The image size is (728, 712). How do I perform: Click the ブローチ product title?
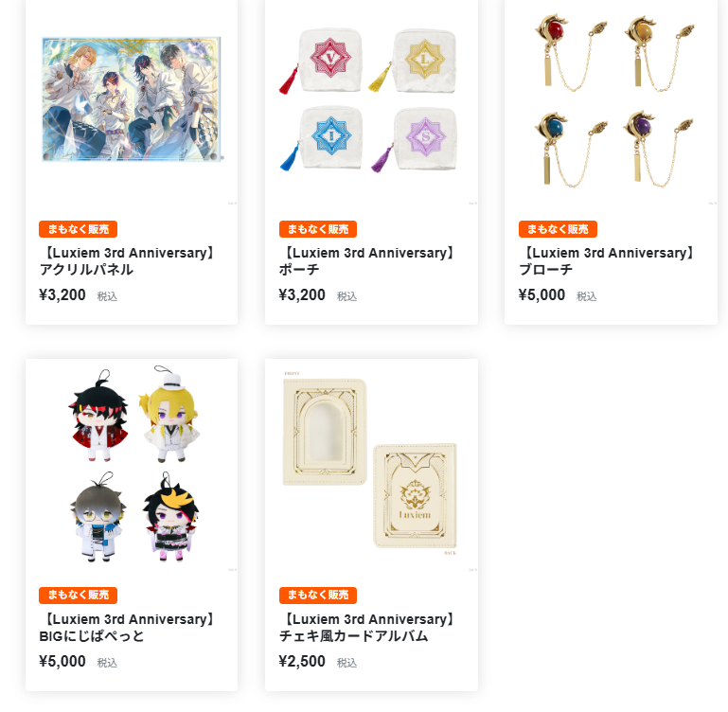point(607,261)
